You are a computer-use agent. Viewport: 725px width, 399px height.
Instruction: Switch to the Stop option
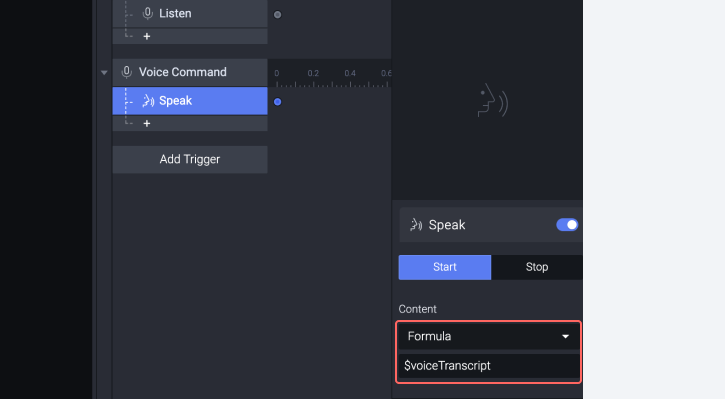537,267
